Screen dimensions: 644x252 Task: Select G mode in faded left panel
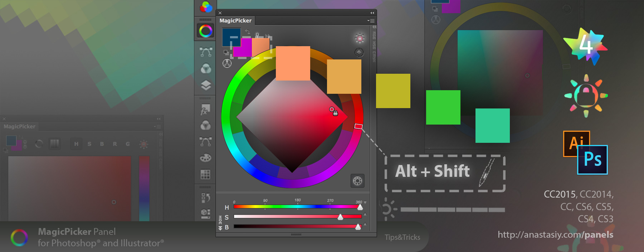[128, 144]
